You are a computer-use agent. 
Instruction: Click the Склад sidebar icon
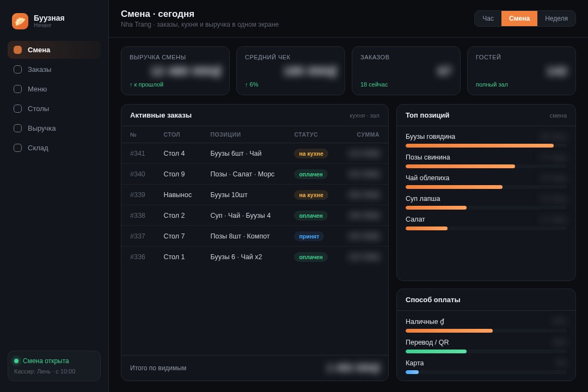17,148
